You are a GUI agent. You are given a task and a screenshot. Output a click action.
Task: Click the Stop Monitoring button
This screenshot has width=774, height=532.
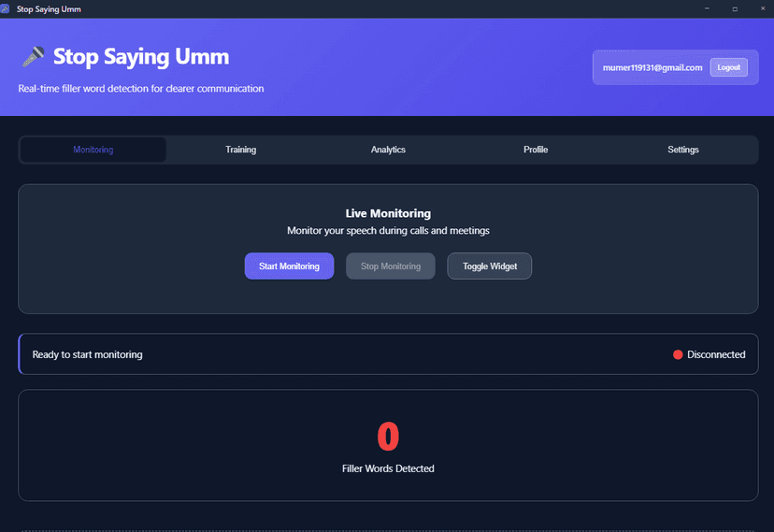pos(391,266)
